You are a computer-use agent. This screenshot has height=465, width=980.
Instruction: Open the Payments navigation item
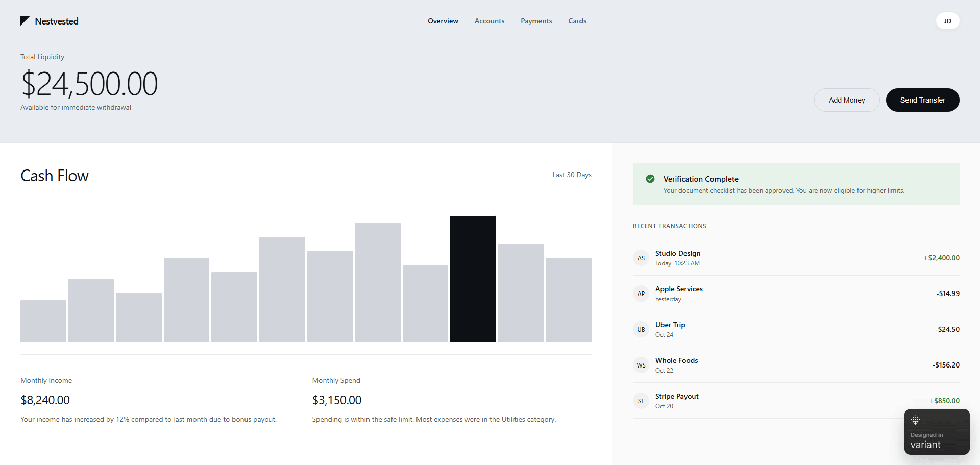click(536, 21)
